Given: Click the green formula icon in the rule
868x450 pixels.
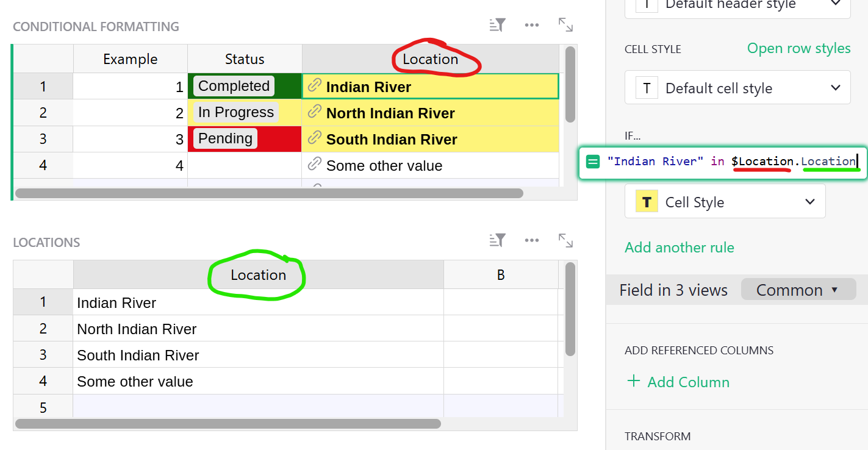Looking at the screenshot, I should pyautogui.click(x=592, y=161).
